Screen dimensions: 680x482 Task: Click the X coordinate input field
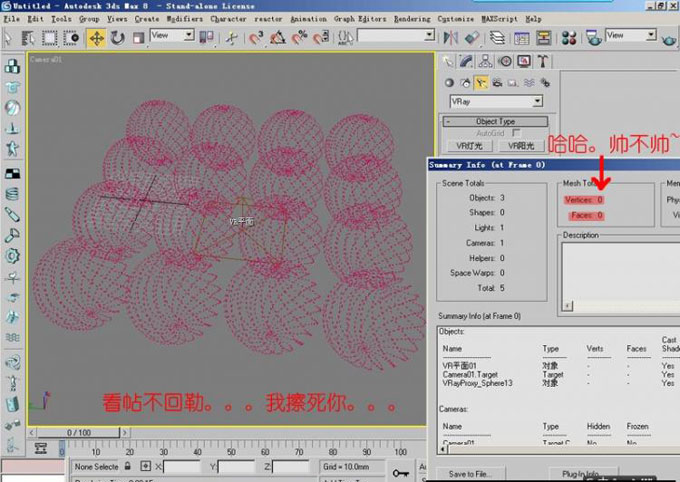[x=181, y=467]
